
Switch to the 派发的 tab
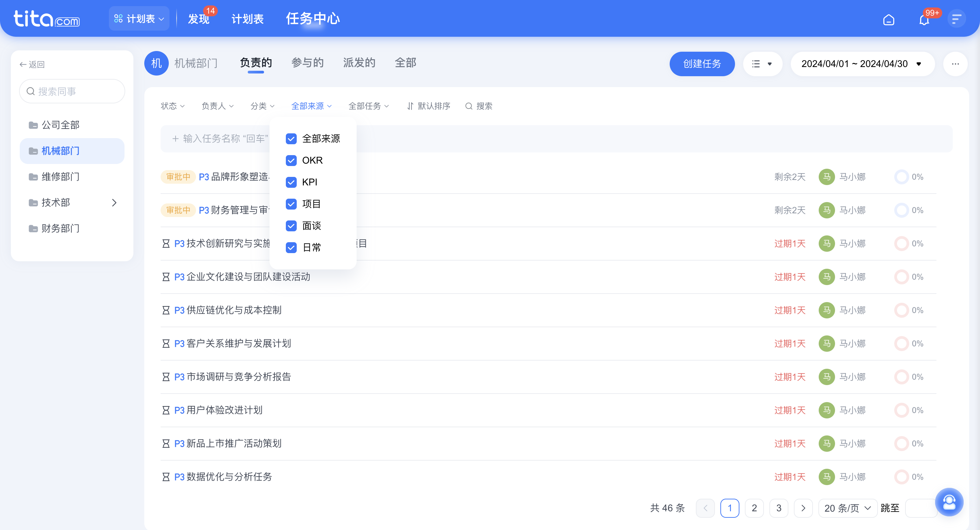click(359, 63)
